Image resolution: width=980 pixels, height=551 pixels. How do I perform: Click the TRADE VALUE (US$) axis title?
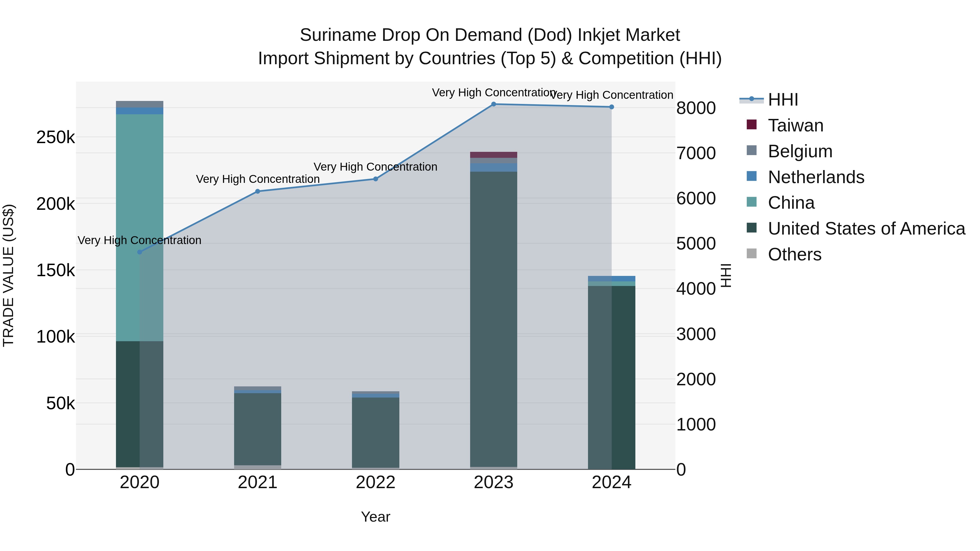pyautogui.click(x=8, y=275)
